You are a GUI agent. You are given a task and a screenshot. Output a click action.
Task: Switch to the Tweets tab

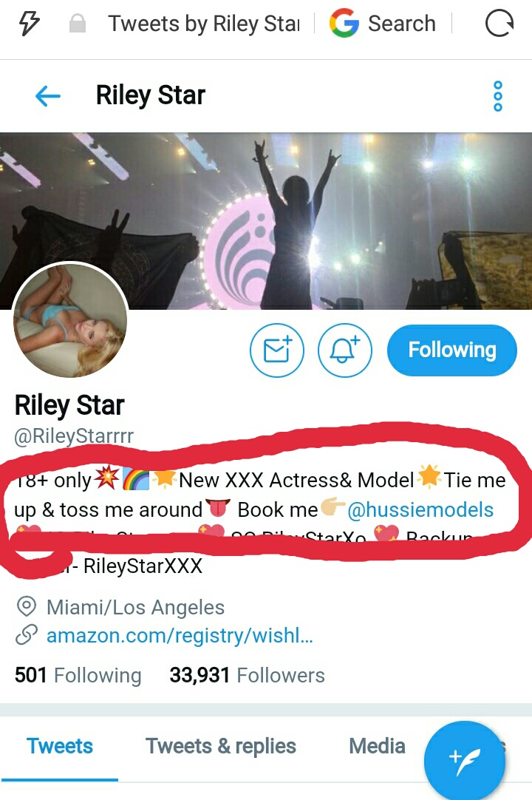(x=60, y=746)
